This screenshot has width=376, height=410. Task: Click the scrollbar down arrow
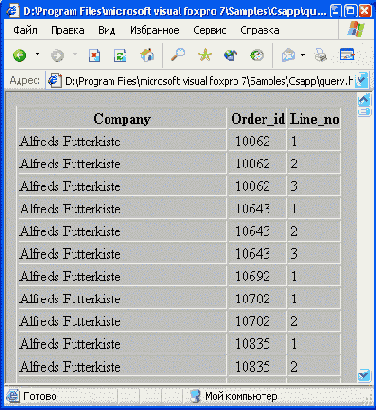364,375
